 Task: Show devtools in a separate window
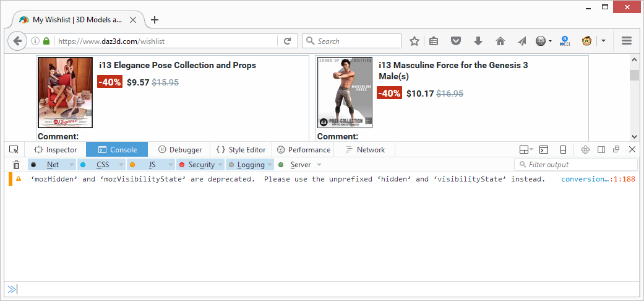(x=617, y=150)
